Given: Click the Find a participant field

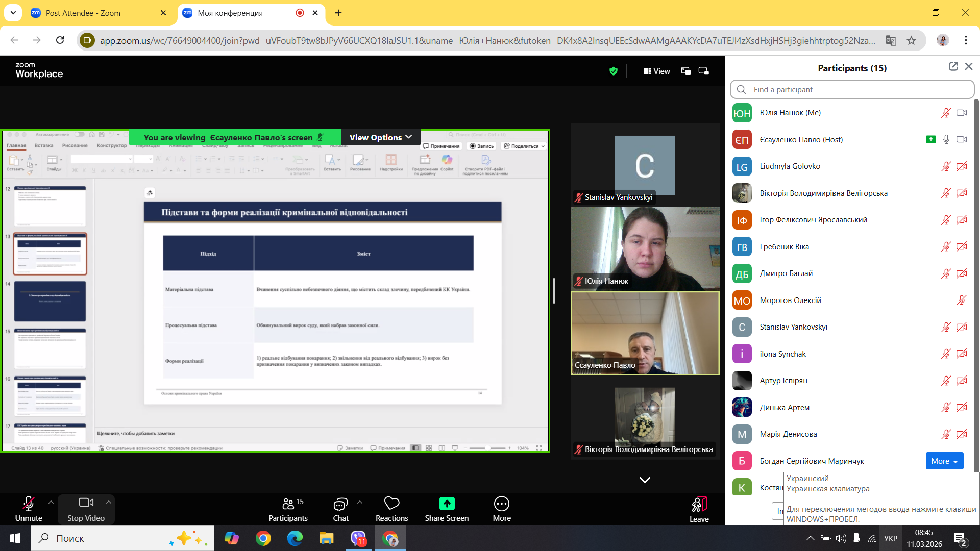Looking at the screenshot, I should 852,89.
